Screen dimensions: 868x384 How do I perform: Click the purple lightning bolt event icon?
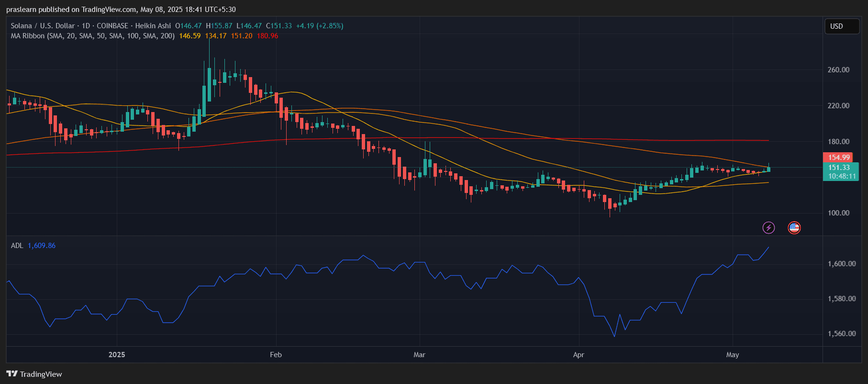(768, 227)
